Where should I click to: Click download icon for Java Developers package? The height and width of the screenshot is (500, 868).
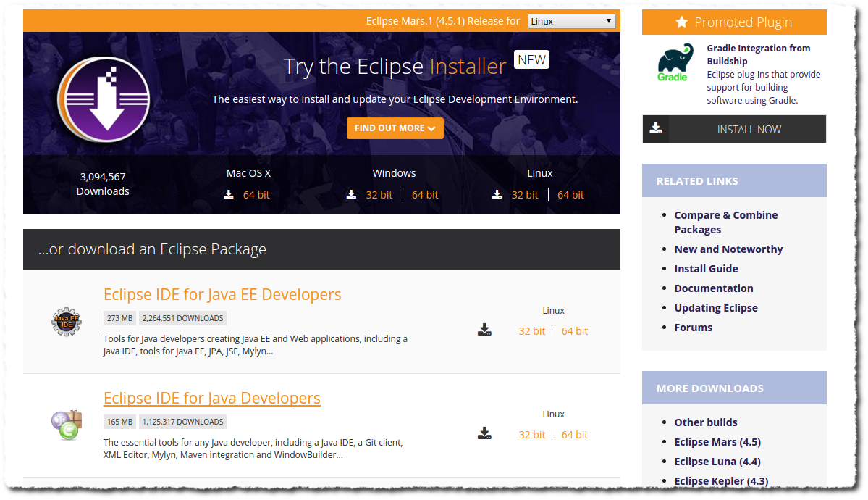[484, 433]
